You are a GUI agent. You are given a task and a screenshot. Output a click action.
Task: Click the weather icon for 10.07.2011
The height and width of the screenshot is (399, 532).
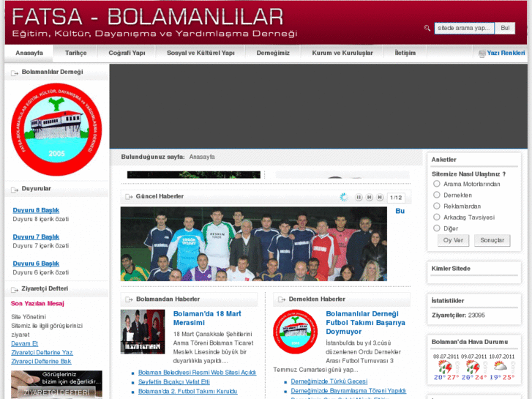tap(500, 366)
